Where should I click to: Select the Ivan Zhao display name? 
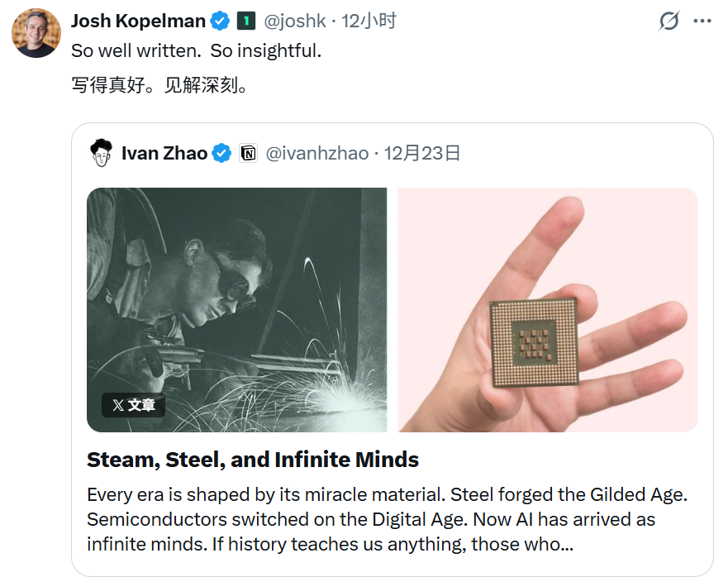tap(164, 153)
